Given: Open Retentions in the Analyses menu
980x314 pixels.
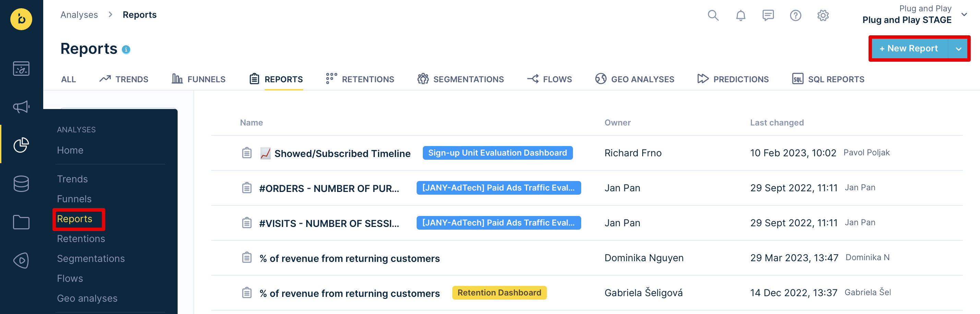Looking at the screenshot, I should point(81,239).
